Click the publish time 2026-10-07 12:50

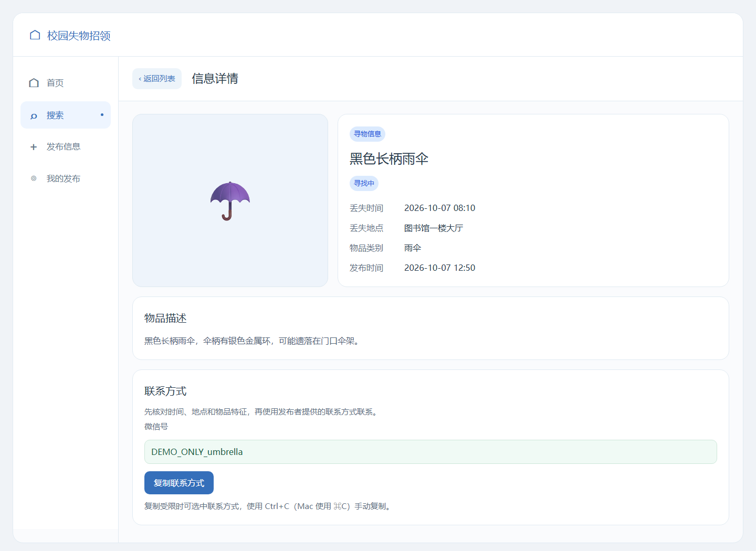tap(439, 268)
